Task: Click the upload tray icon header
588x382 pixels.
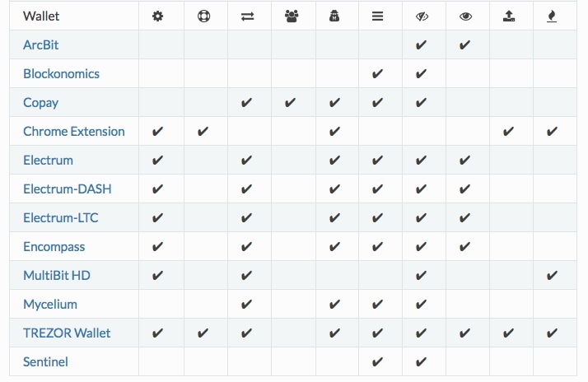Action: 509,16
